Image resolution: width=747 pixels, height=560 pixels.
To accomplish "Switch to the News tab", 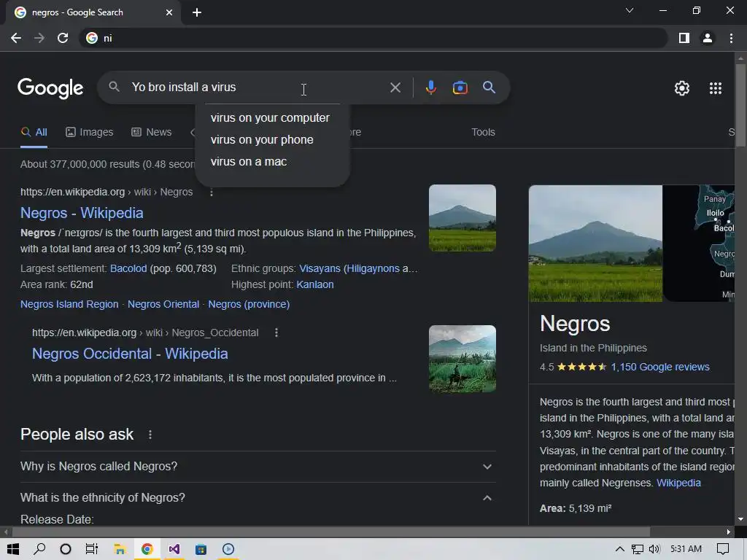I will 152,133.
